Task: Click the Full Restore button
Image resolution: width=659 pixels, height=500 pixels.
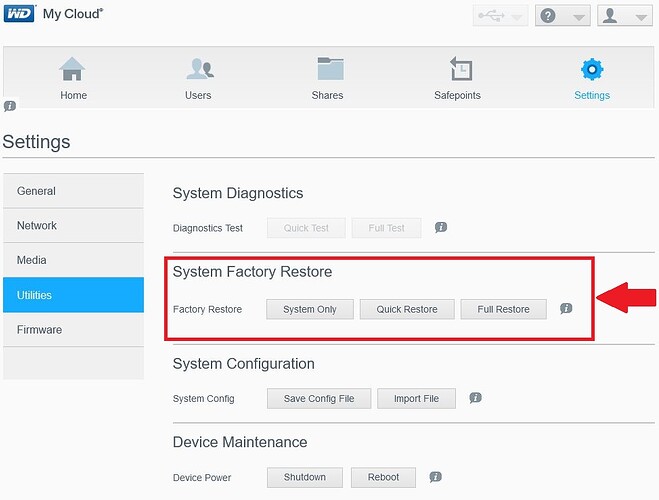Action: coord(503,309)
